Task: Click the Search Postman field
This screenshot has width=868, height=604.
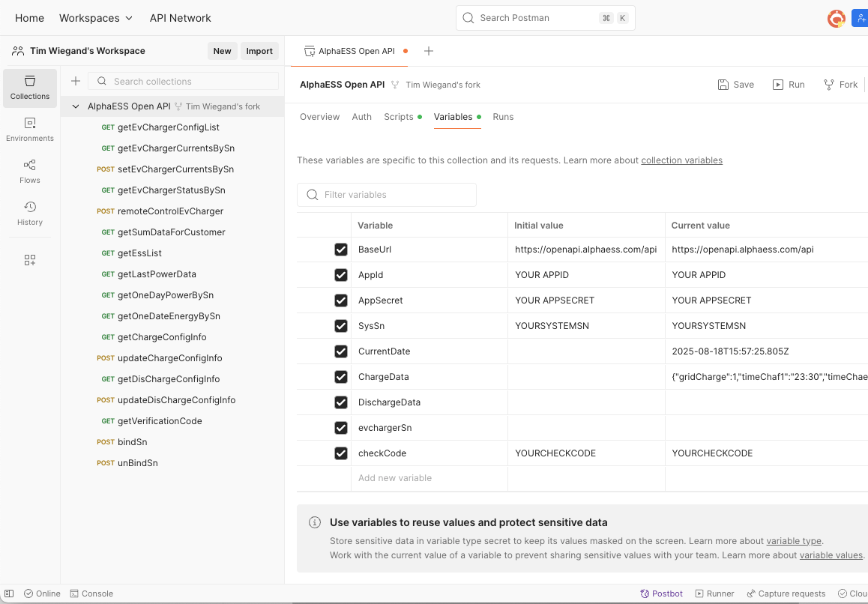Action: pos(545,18)
